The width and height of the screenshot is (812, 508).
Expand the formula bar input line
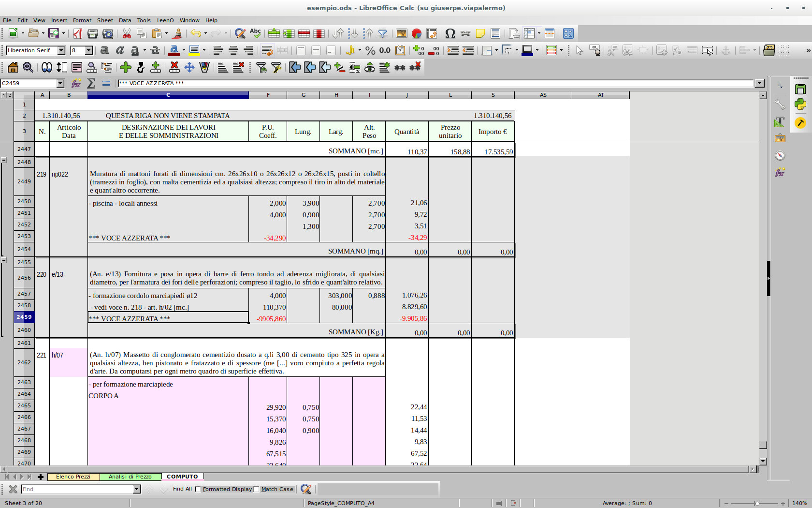(759, 83)
